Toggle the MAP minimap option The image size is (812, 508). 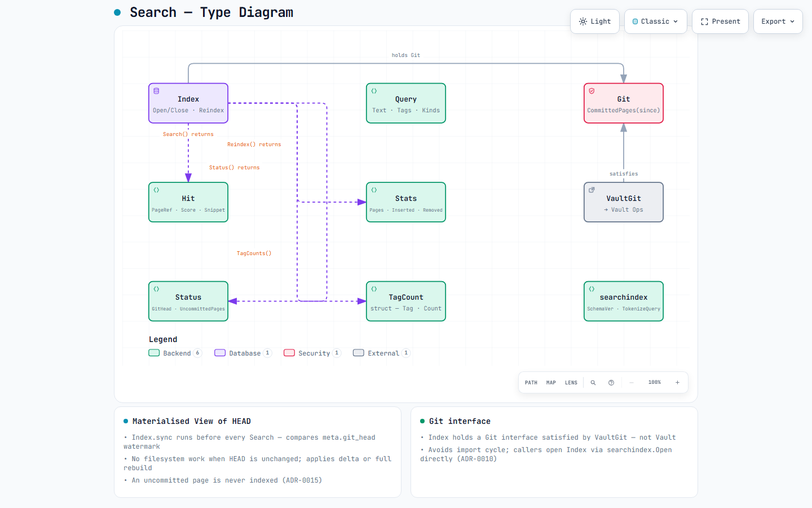(x=551, y=383)
